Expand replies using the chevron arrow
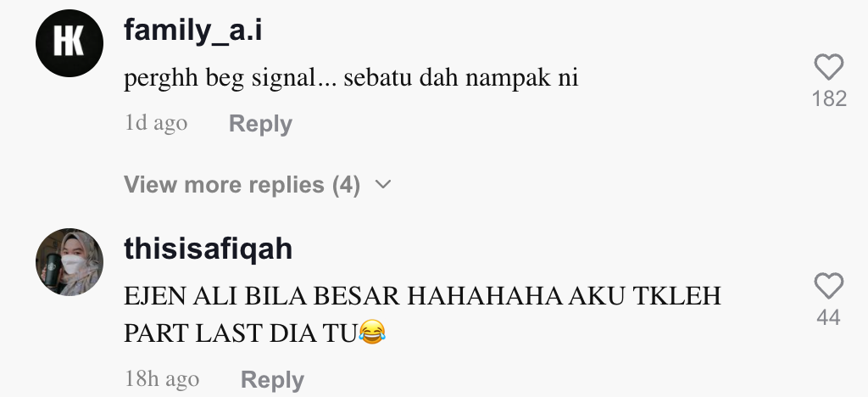Viewport: 868px width, 397px height. pyautogui.click(x=383, y=184)
